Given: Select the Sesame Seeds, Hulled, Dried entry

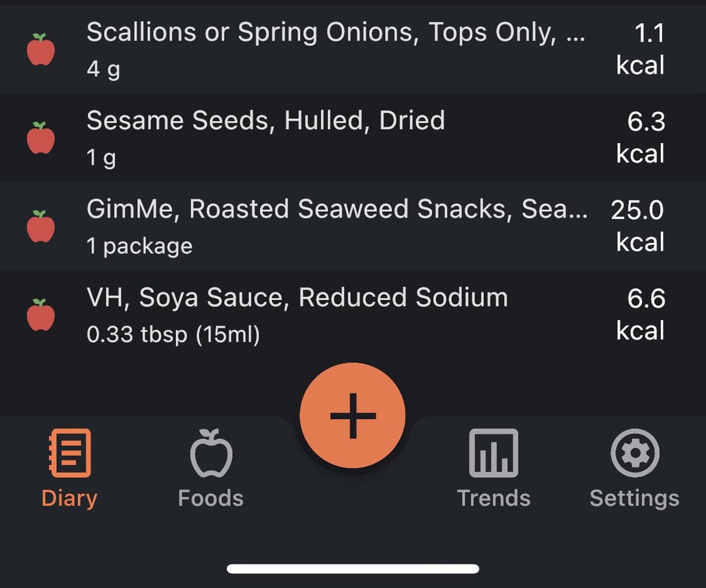Looking at the screenshot, I should pos(265,121).
